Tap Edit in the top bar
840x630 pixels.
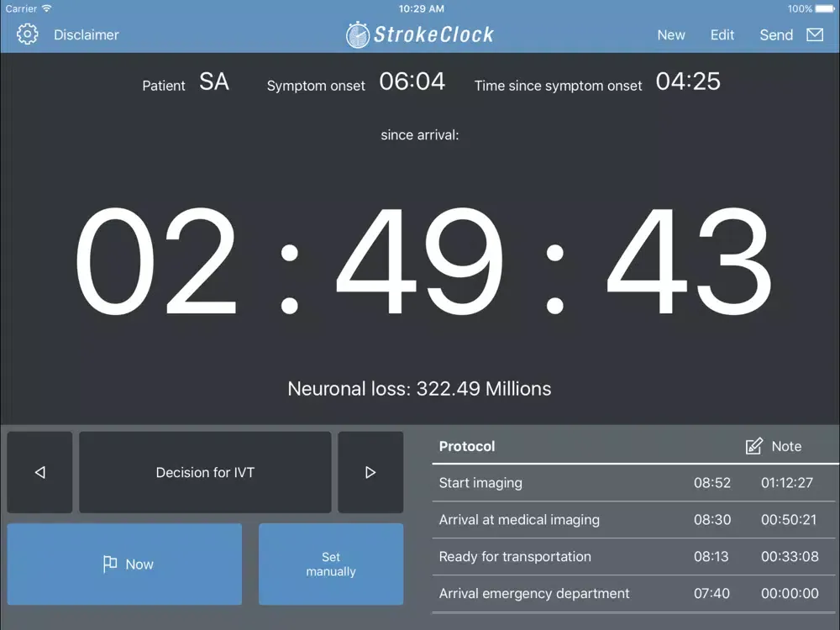coord(722,34)
